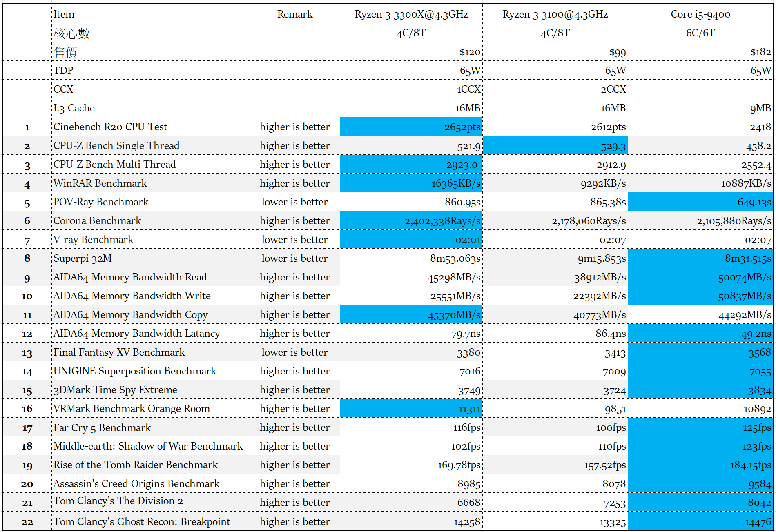This screenshot has width=776, height=532.
Task: Select the '123fps' cell
Action: 700,446
